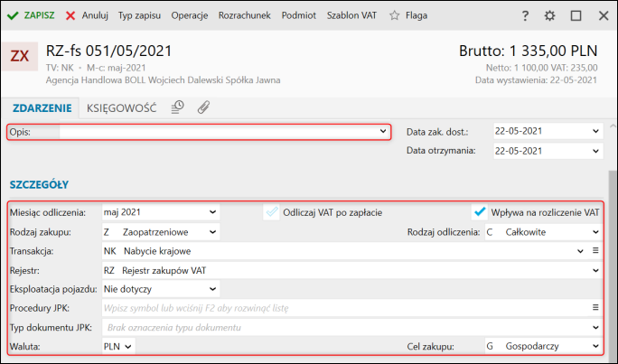Open the Szablon VAT menu
The height and width of the screenshot is (364, 618).
[351, 15]
